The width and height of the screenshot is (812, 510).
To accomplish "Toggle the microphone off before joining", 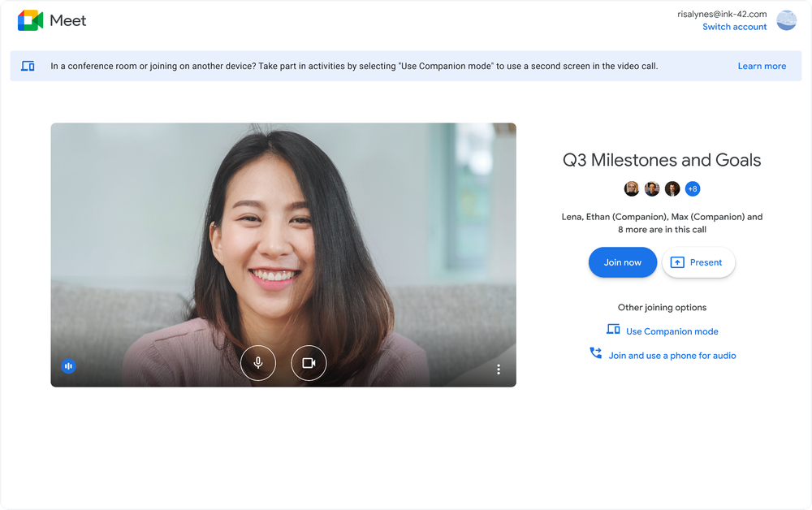I will coord(258,363).
